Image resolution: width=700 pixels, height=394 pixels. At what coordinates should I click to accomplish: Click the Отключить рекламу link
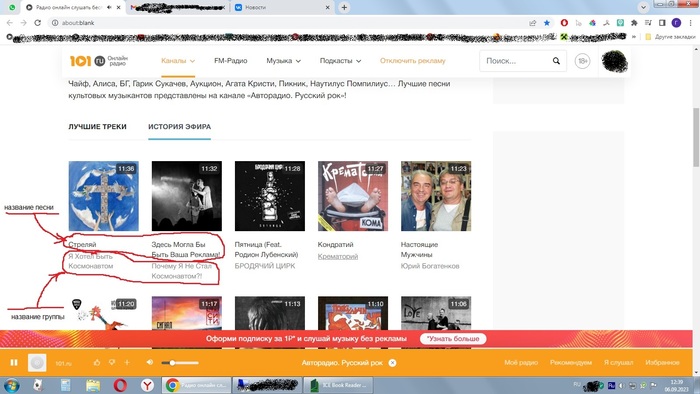pyautogui.click(x=412, y=61)
